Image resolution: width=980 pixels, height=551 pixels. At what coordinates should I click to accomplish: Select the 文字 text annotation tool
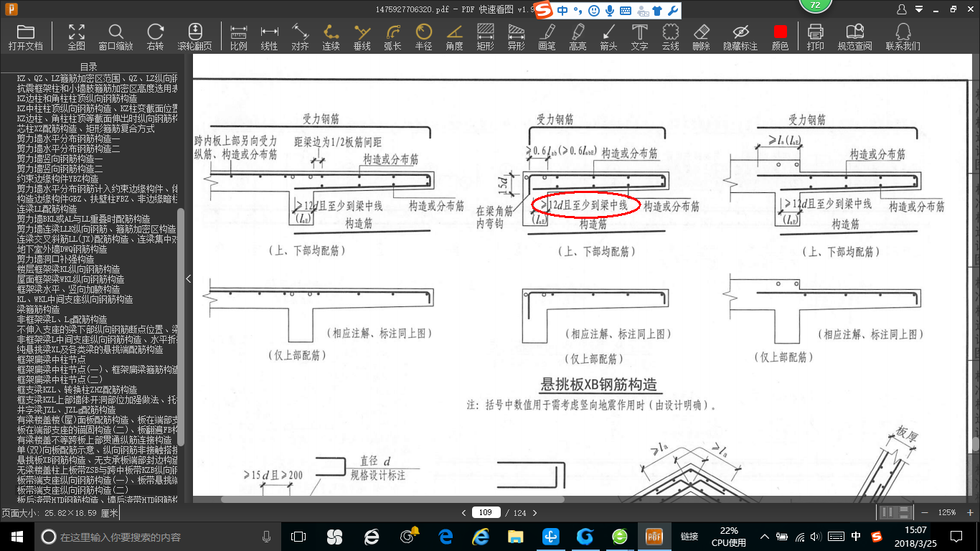639,37
